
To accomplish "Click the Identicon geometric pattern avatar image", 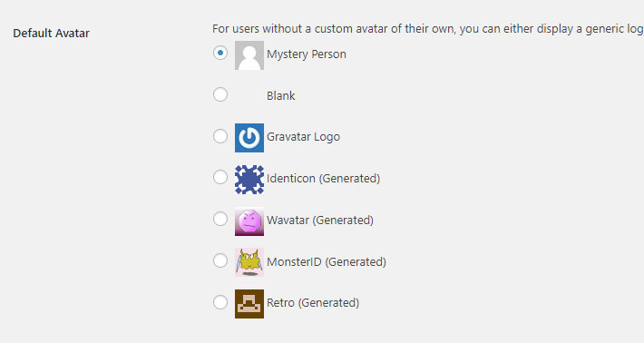I will click(249, 180).
